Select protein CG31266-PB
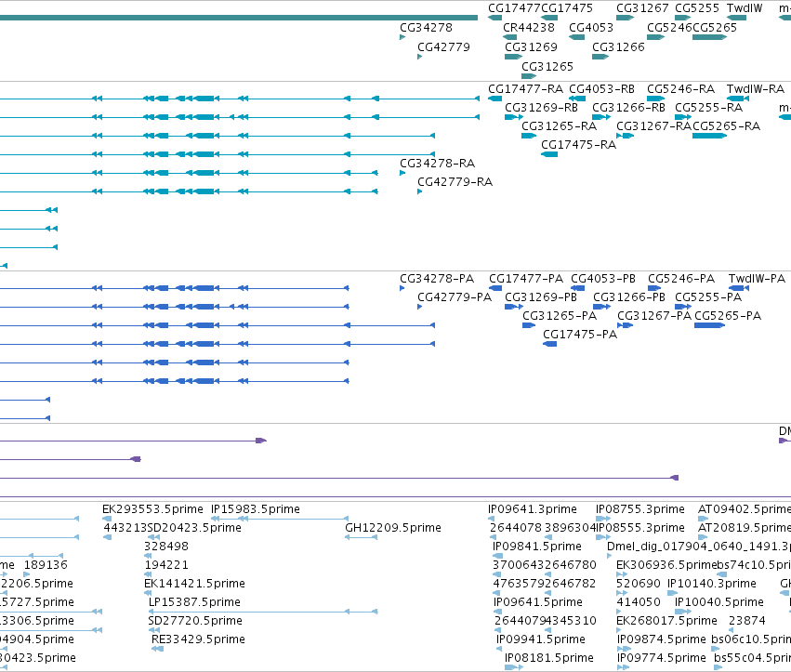 click(x=629, y=297)
